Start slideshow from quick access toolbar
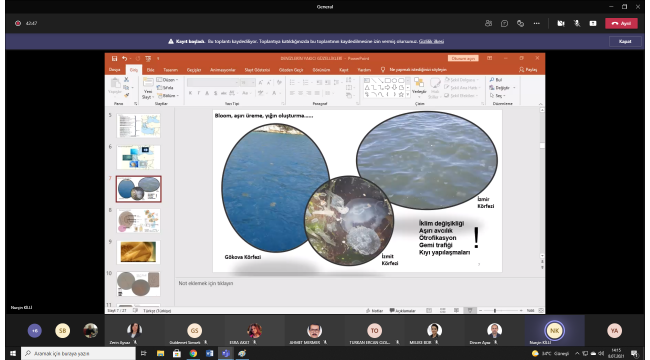This screenshot has width=650, height=360. (x=148, y=58)
